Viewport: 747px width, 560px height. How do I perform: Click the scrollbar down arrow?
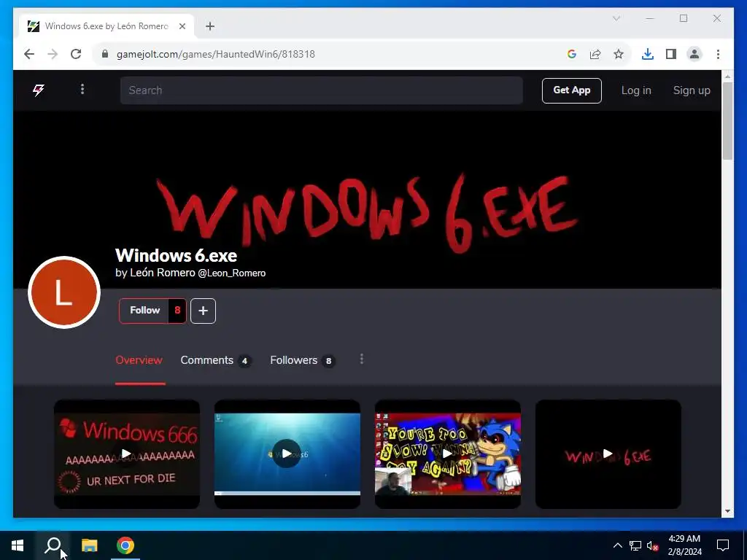coord(727,511)
